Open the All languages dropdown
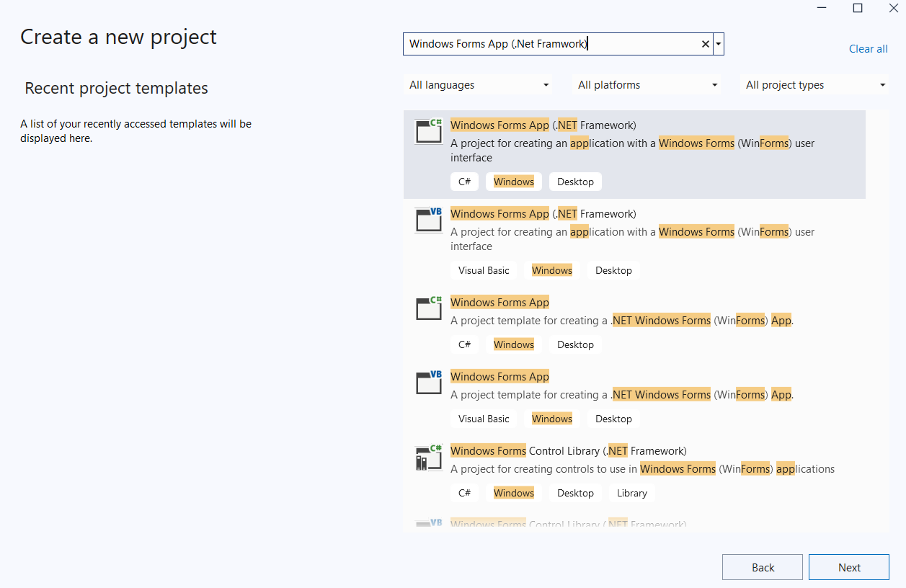Screen dimensions: 906x588 [478, 84]
